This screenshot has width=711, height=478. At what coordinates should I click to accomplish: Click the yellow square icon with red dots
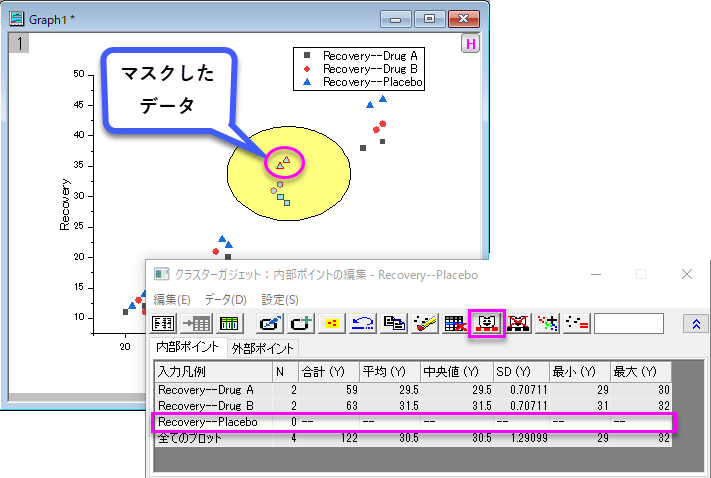pos(332,323)
